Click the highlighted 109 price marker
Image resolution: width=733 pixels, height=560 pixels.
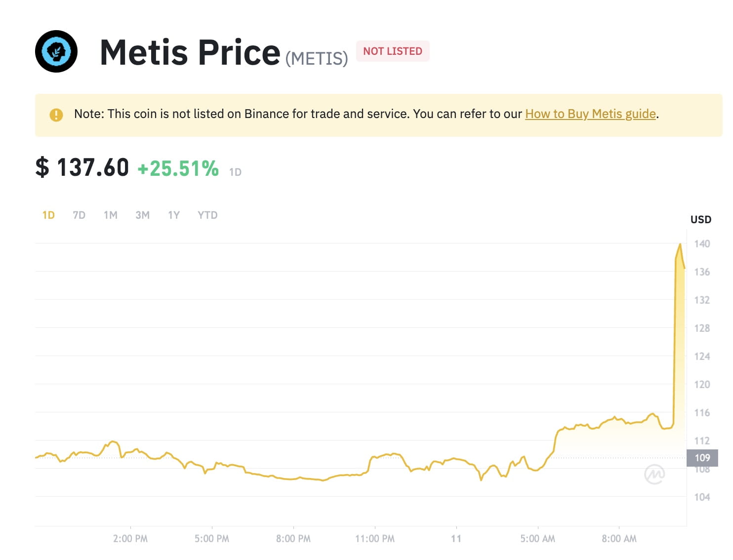pos(703,458)
